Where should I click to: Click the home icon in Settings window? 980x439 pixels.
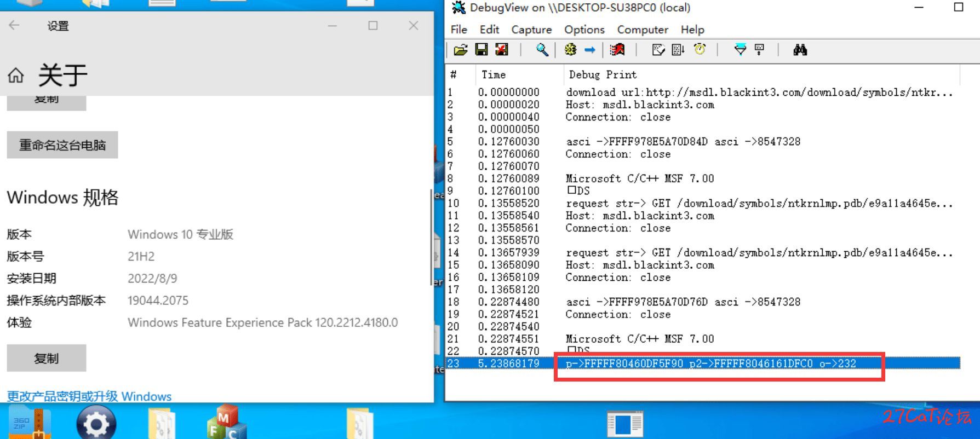point(15,75)
